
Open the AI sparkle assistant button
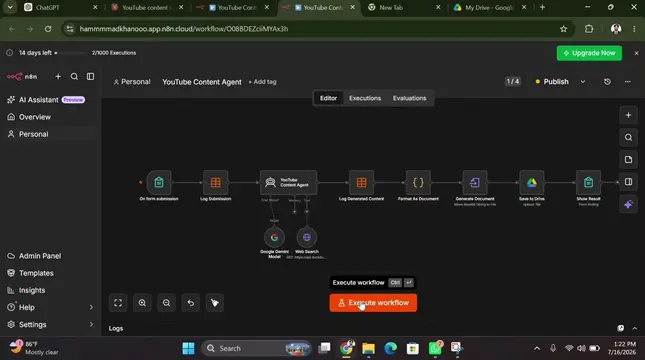point(628,204)
